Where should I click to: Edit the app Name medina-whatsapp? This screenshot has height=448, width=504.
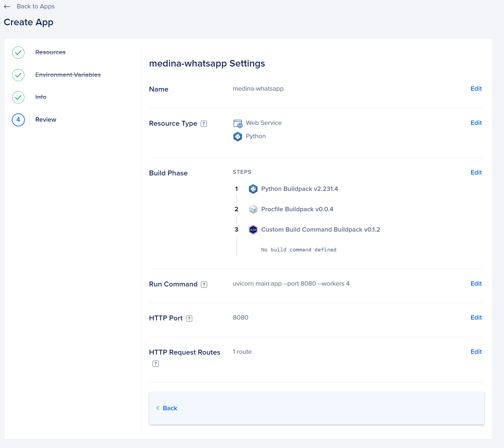click(x=476, y=89)
